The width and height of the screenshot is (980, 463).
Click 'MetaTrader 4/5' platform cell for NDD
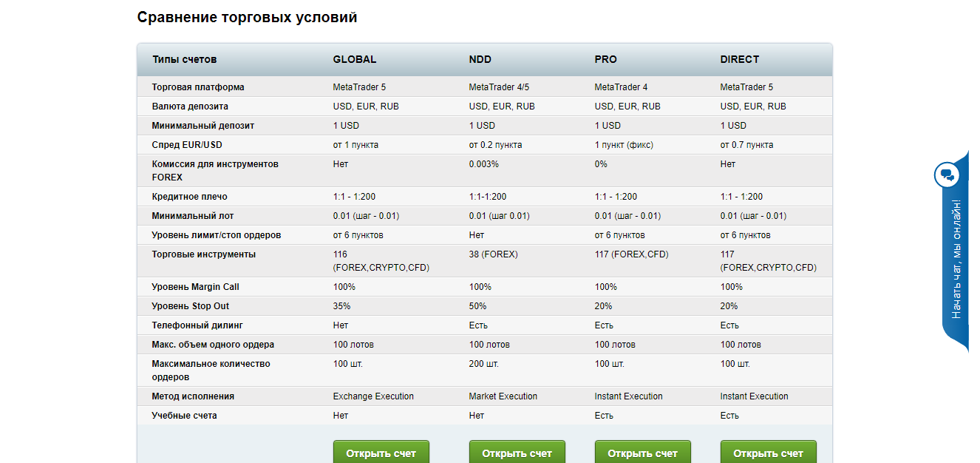[499, 87]
